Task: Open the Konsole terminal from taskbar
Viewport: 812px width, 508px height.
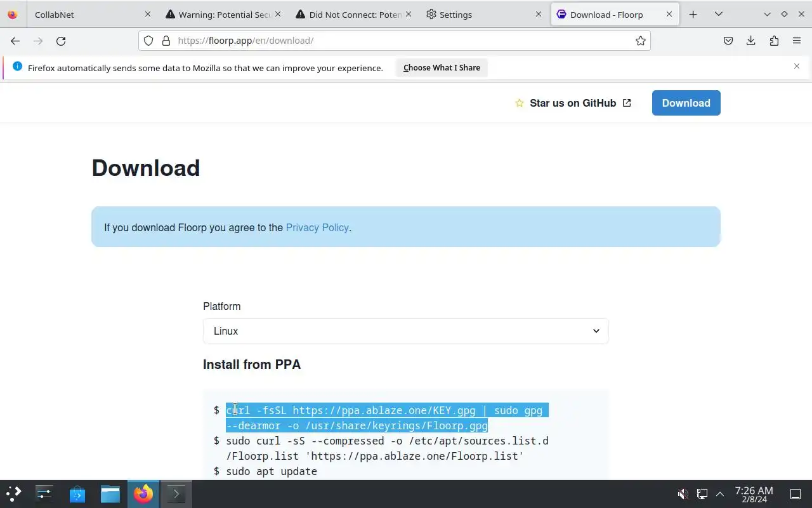Action: pos(176,493)
